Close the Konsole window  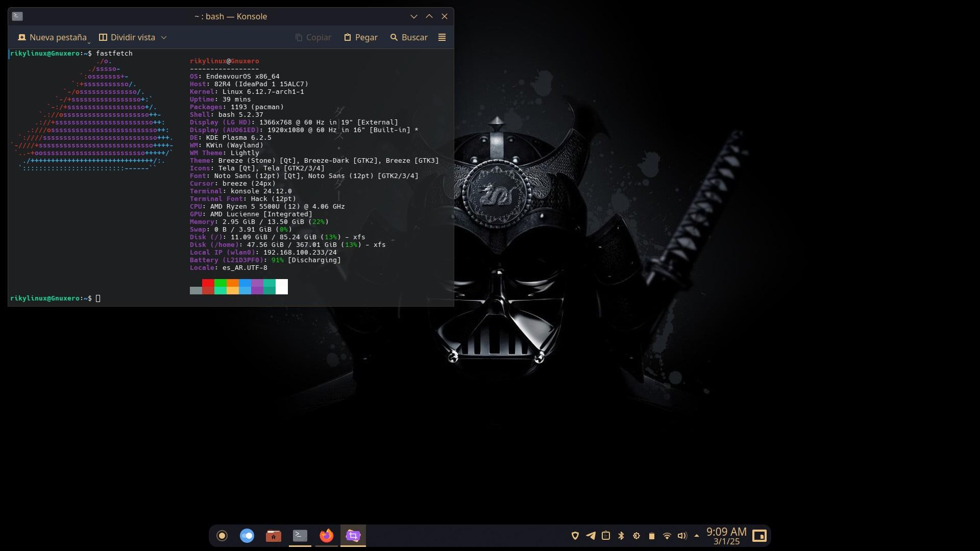[445, 16]
